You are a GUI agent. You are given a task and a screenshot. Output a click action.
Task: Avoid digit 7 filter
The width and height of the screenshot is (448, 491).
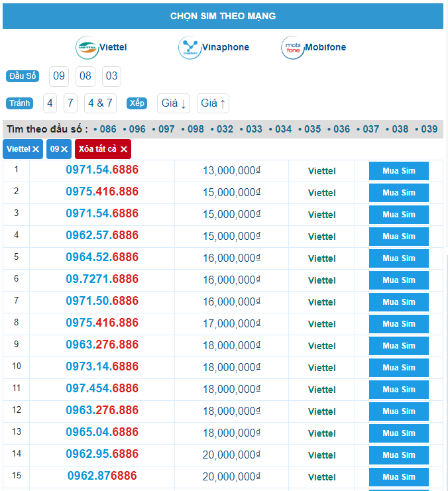point(70,103)
